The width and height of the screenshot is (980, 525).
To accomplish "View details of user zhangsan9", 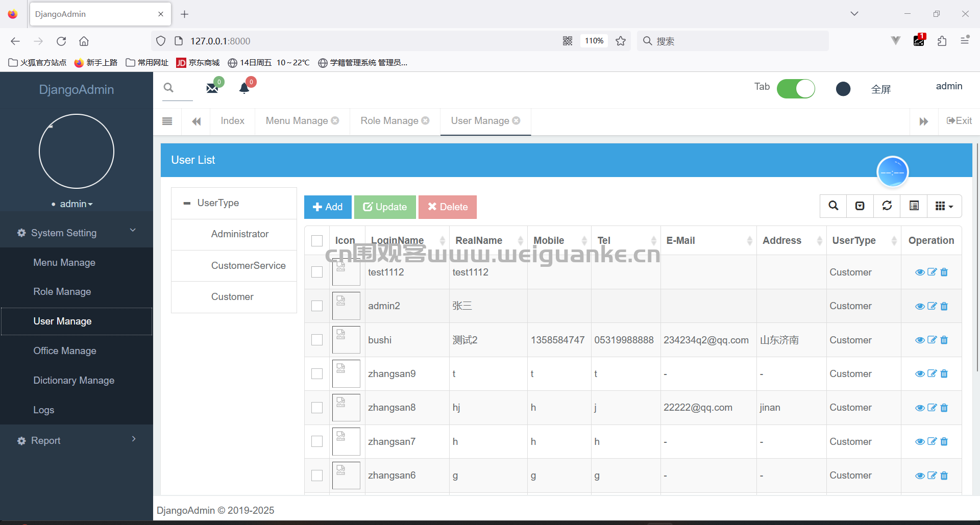I will pos(920,374).
